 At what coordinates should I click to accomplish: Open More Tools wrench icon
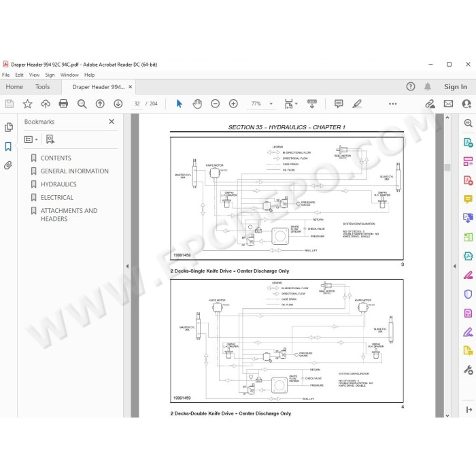coord(468,370)
